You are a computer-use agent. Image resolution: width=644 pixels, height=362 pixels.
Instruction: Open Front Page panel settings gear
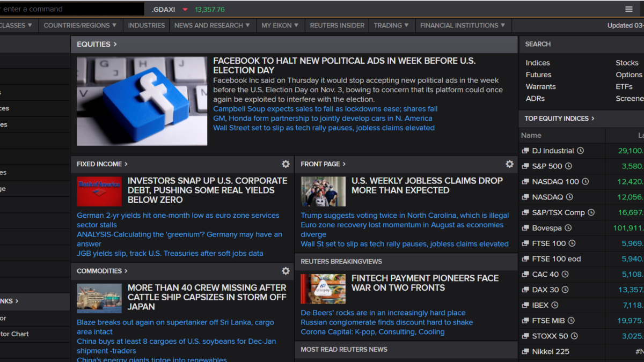tap(509, 164)
